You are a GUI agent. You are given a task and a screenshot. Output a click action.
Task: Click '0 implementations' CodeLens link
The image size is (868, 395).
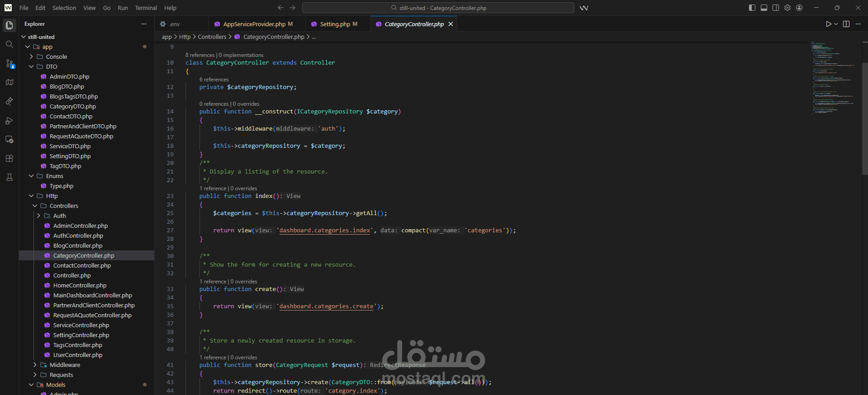[241, 55]
